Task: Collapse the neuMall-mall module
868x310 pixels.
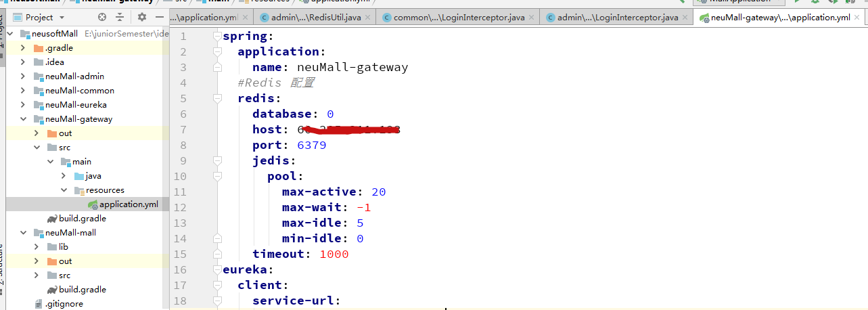Action: [24, 233]
